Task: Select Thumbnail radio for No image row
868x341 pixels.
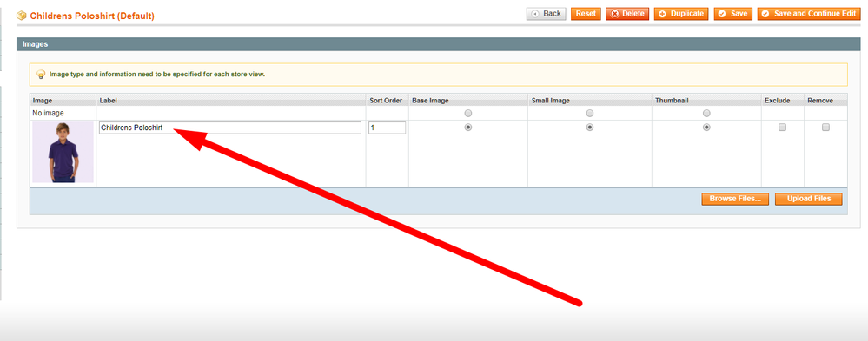Action: pyautogui.click(x=707, y=114)
